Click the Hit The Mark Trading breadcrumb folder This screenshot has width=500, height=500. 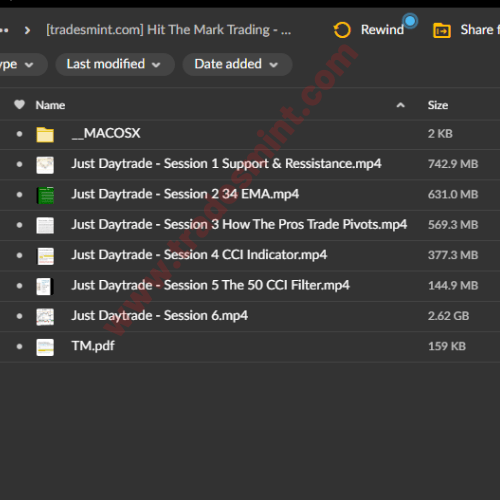click(x=168, y=30)
